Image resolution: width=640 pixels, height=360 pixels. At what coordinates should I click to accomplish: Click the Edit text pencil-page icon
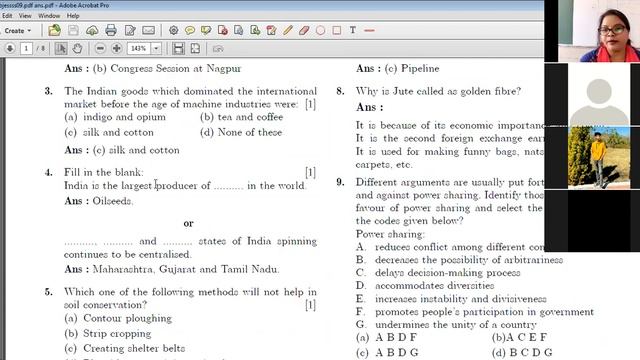click(130, 30)
